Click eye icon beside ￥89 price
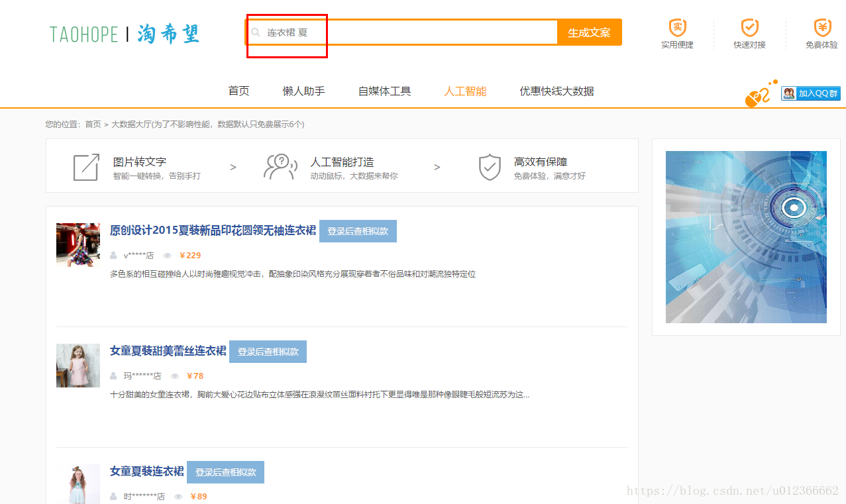 coord(178,496)
